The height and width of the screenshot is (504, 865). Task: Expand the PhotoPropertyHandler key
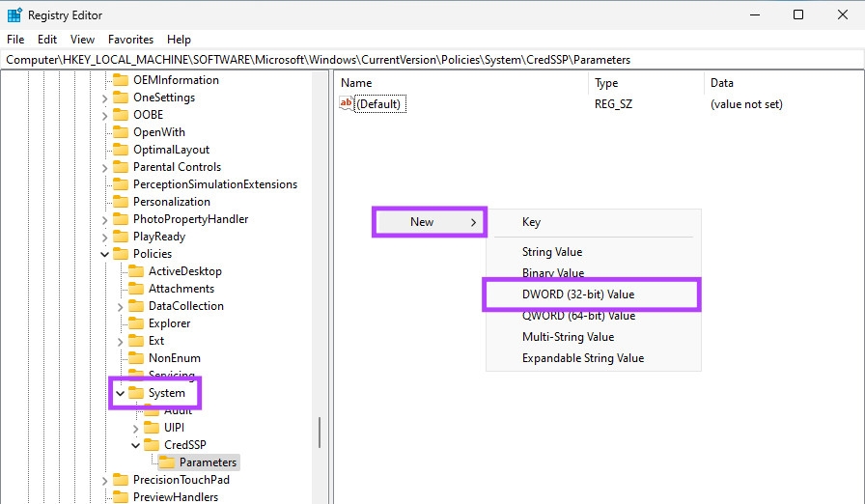pos(105,219)
